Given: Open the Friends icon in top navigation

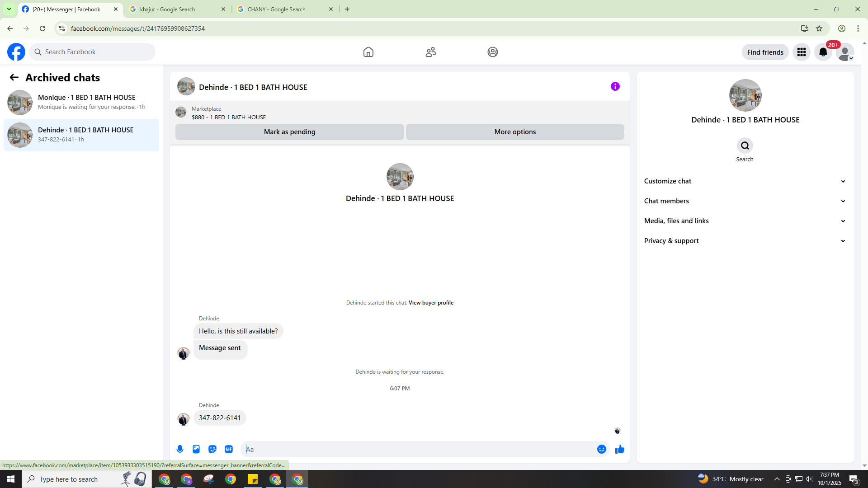Looking at the screenshot, I should 431,52.
